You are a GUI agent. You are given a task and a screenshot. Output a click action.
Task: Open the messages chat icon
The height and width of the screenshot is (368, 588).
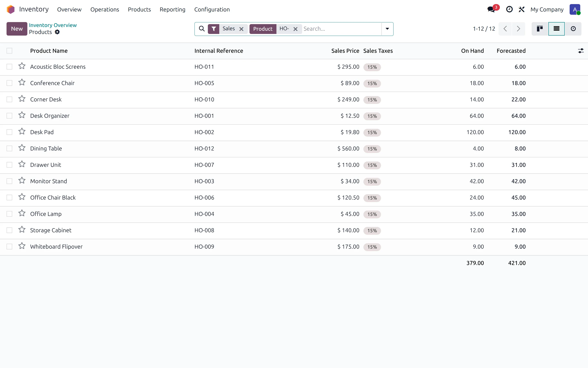pos(491,9)
